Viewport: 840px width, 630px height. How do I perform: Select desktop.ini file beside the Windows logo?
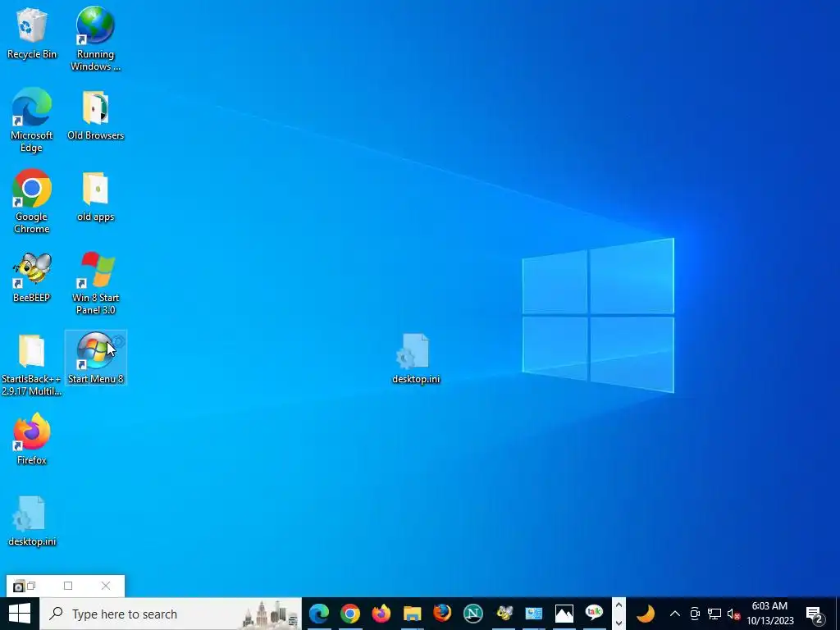point(416,358)
